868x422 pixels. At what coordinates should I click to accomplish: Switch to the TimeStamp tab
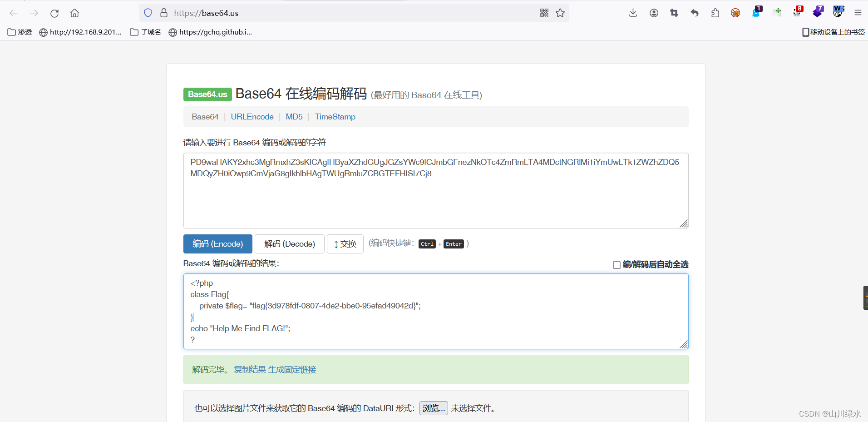(335, 117)
